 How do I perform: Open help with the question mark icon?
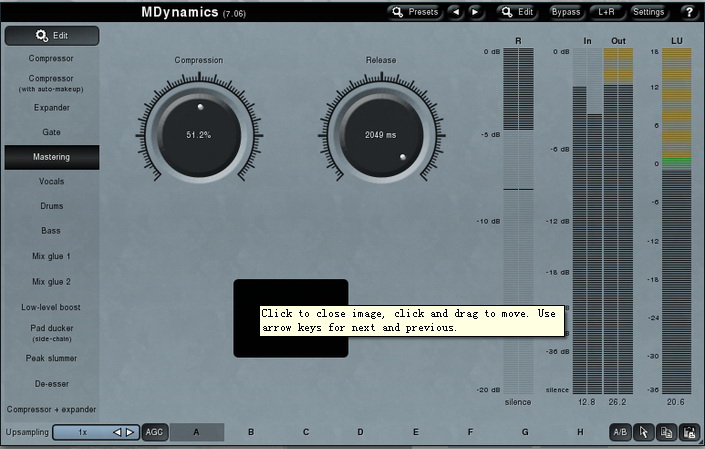tap(689, 12)
